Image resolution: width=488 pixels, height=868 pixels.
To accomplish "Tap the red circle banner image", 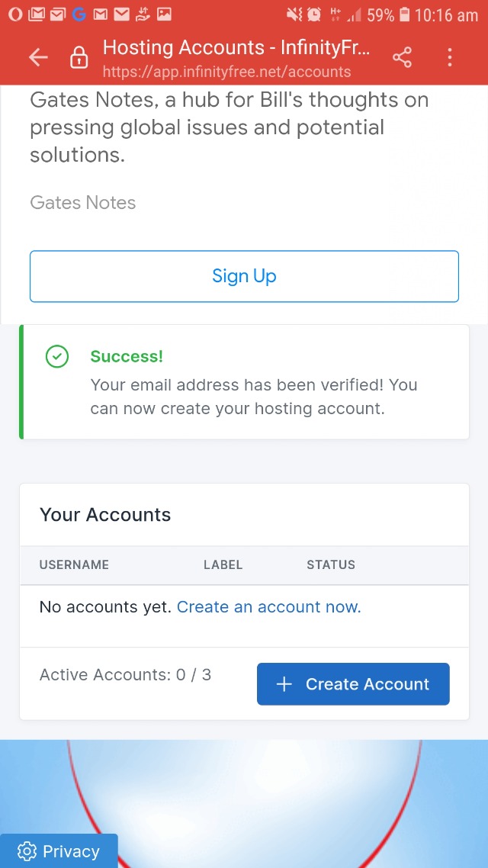I will pos(244,793).
